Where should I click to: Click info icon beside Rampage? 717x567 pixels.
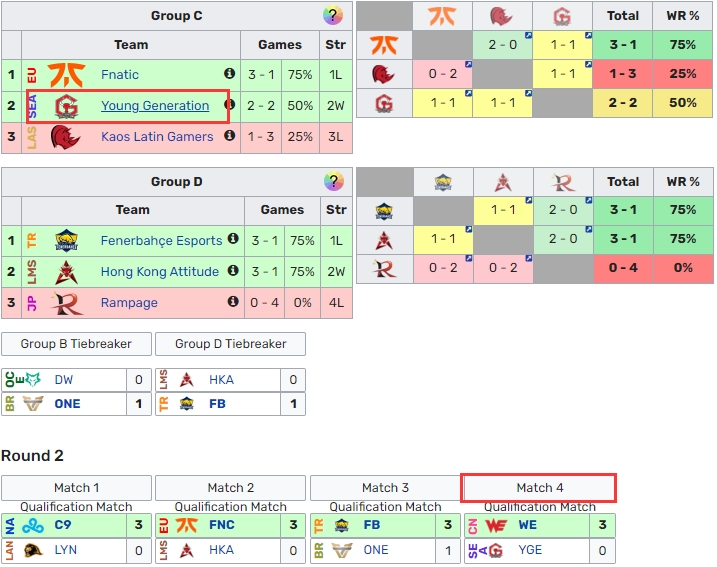click(233, 301)
